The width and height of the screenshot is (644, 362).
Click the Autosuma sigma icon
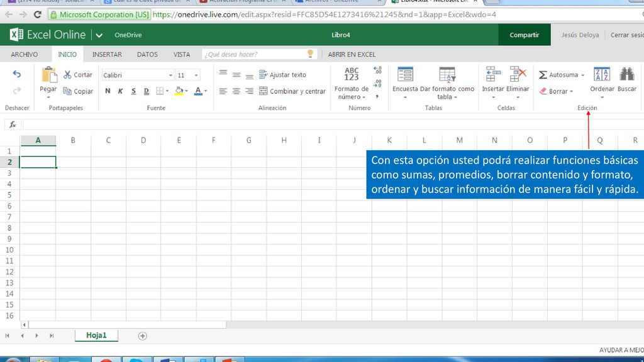[543, 75]
